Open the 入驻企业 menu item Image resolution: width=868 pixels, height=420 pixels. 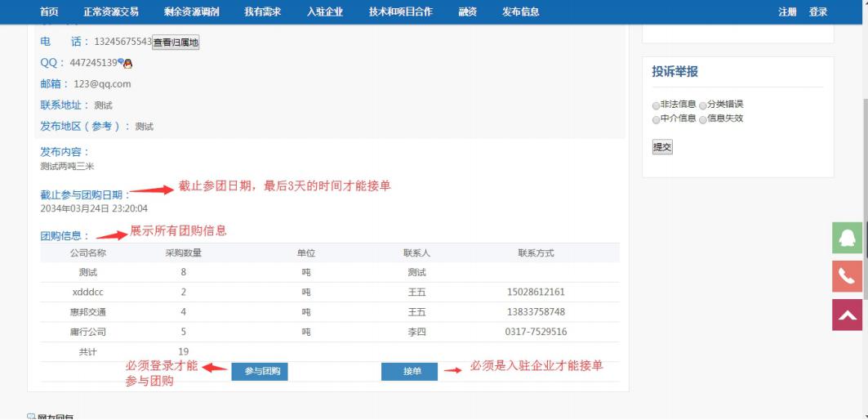[x=325, y=11]
